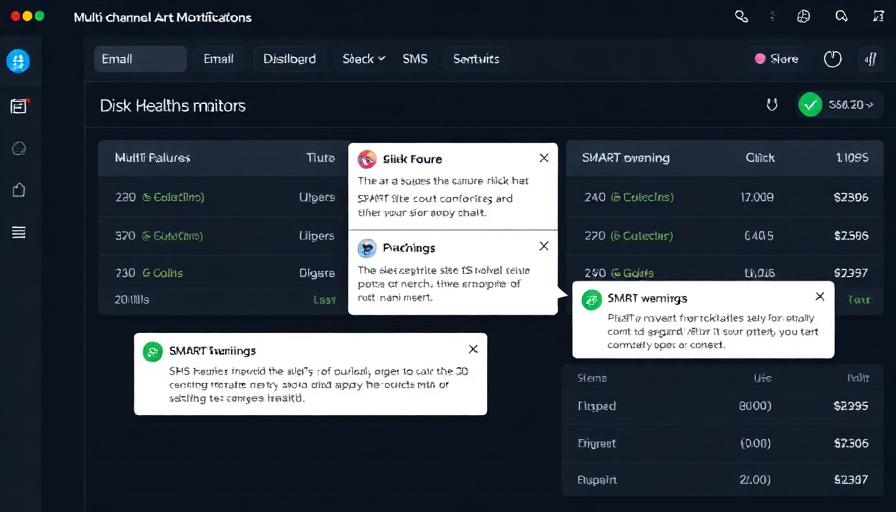This screenshot has height=512, width=896.
Task: Click green icon on SMART Iwniings popup
Action: pos(153,352)
